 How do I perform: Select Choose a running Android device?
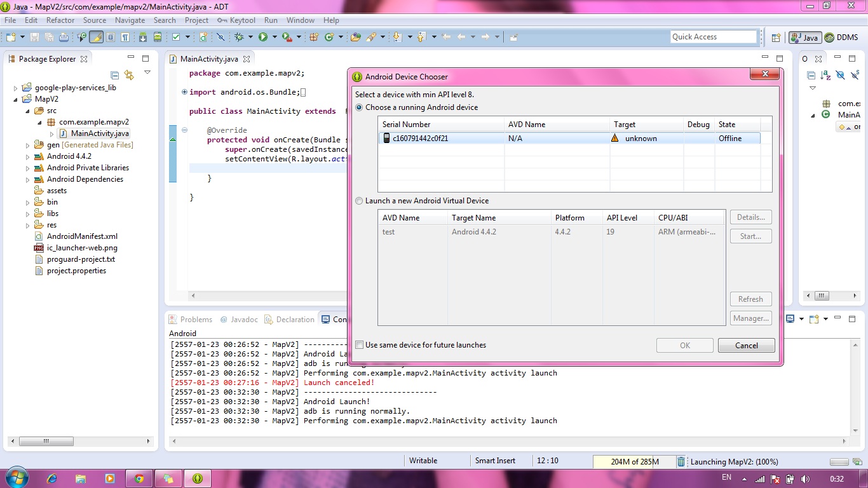359,107
